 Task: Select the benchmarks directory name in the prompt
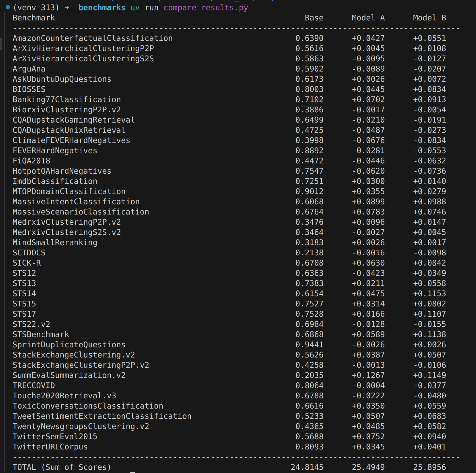click(102, 8)
